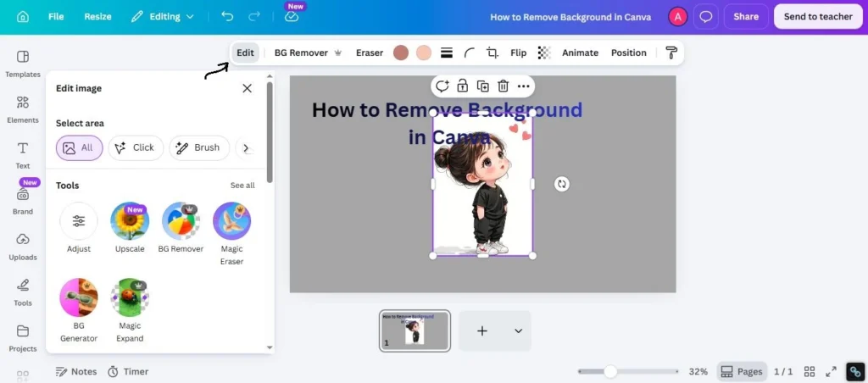Pick the light peach color swatch
Screen dimensions: 868x383
(424, 53)
